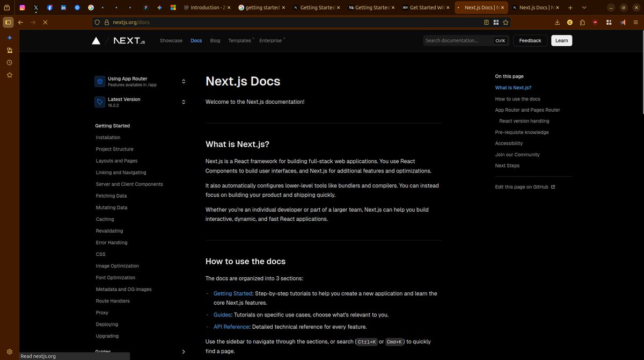Click the Vercel triangle logo
The height and width of the screenshot is (360, 644).
[x=96, y=40]
